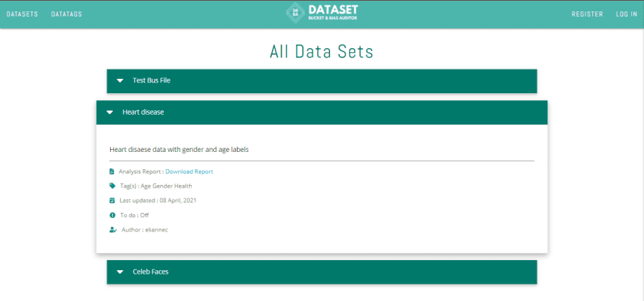The width and height of the screenshot is (644, 301).
Task: Click the To do : Off text
Action: tap(135, 215)
